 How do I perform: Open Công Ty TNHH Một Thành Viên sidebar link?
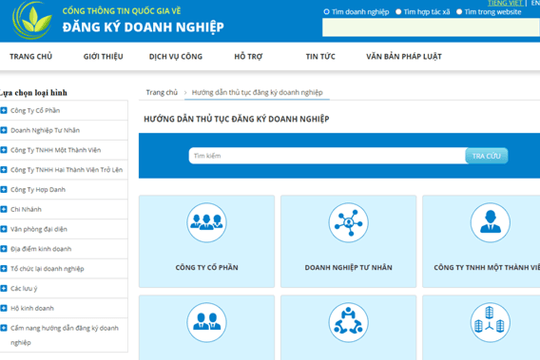pyautogui.click(x=56, y=150)
